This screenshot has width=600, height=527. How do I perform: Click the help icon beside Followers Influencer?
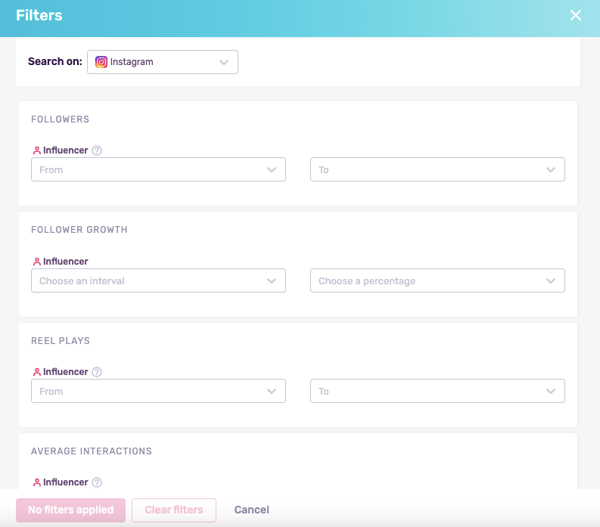97,151
